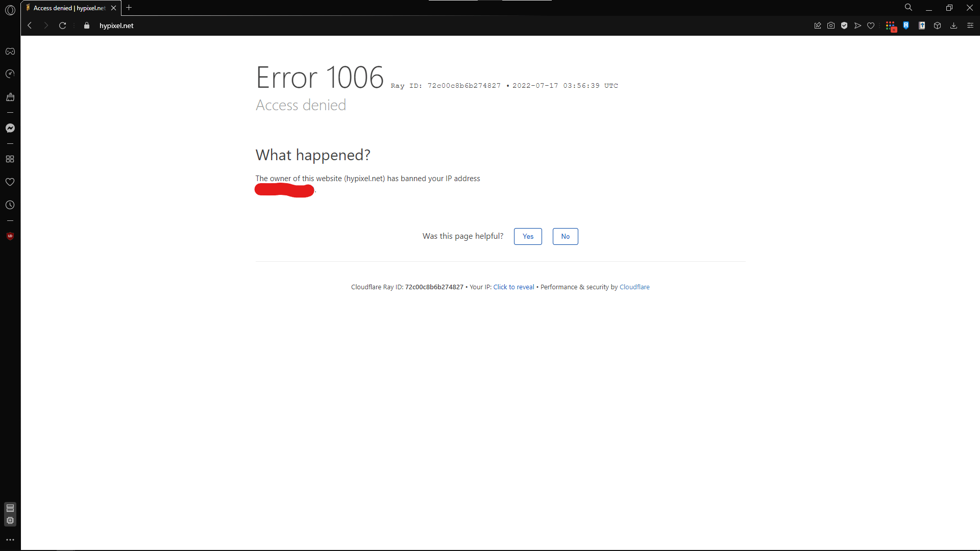Screen dimensions: 980x551
Task: Open the toolbar settings sliders menu
Action: tap(970, 26)
